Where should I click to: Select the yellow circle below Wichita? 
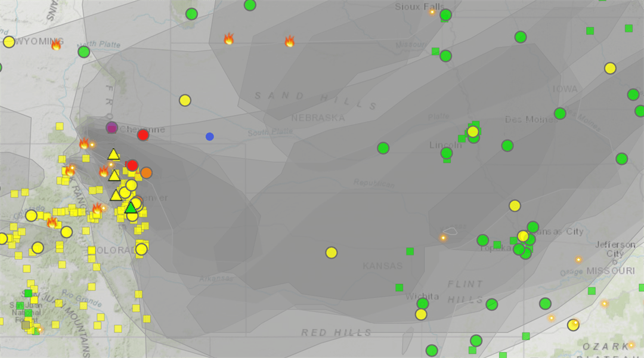tap(421, 314)
